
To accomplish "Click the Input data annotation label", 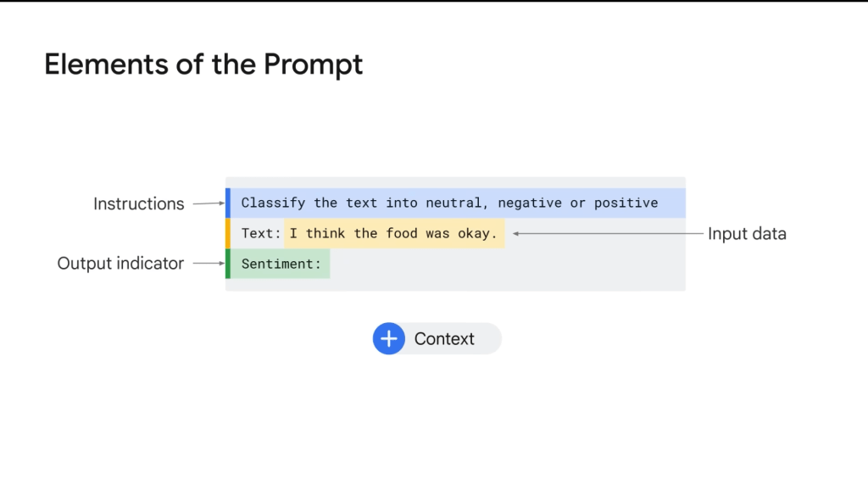I will point(747,234).
